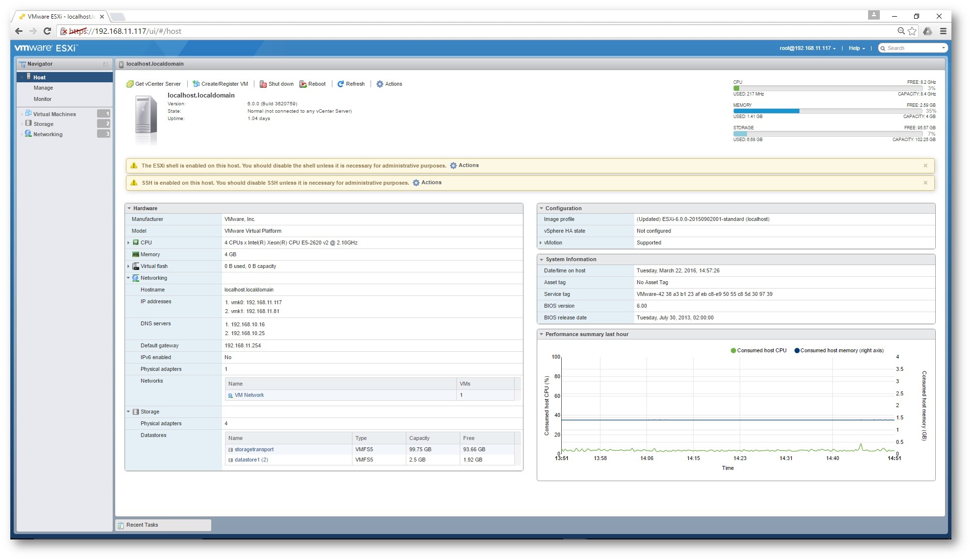Expand the vMotion configuration row
Image resolution: width=972 pixels, height=560 pixels.
[541, 243]
